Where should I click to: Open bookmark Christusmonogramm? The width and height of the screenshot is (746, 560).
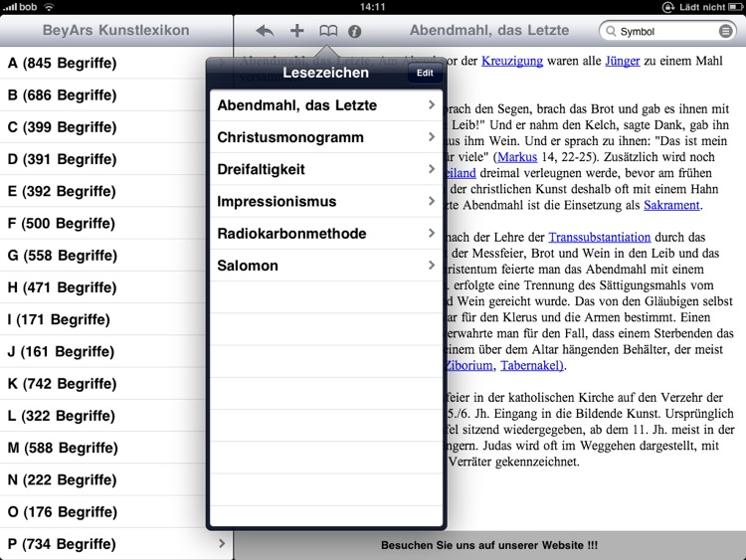click(326, 137)
